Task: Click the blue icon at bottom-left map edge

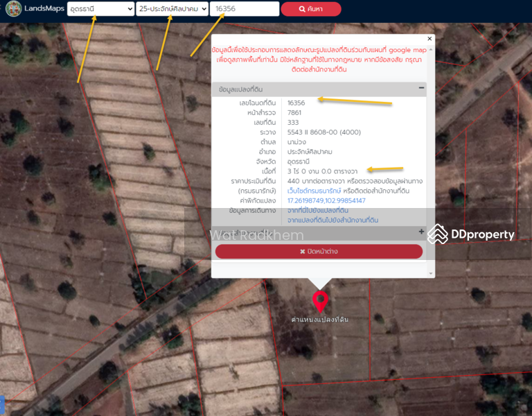Action: pos(2,402)
